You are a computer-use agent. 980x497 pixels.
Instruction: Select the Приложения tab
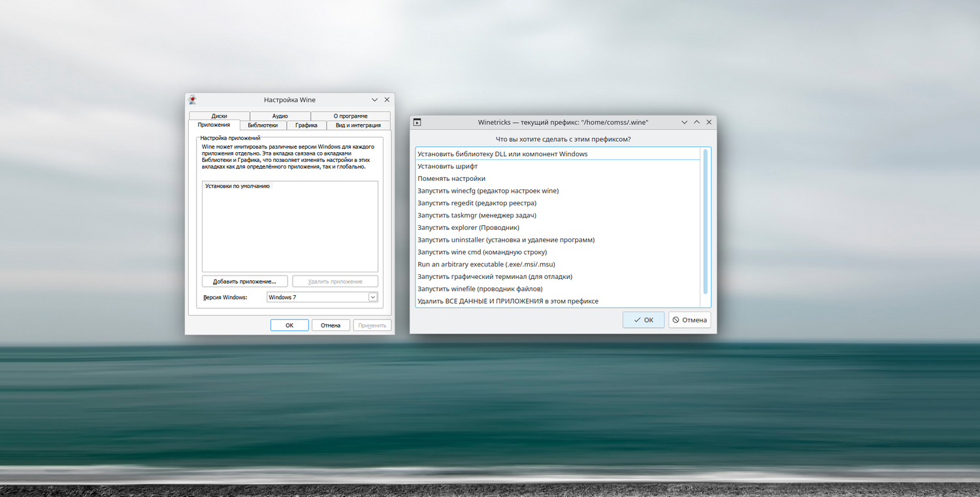point(214,125)
